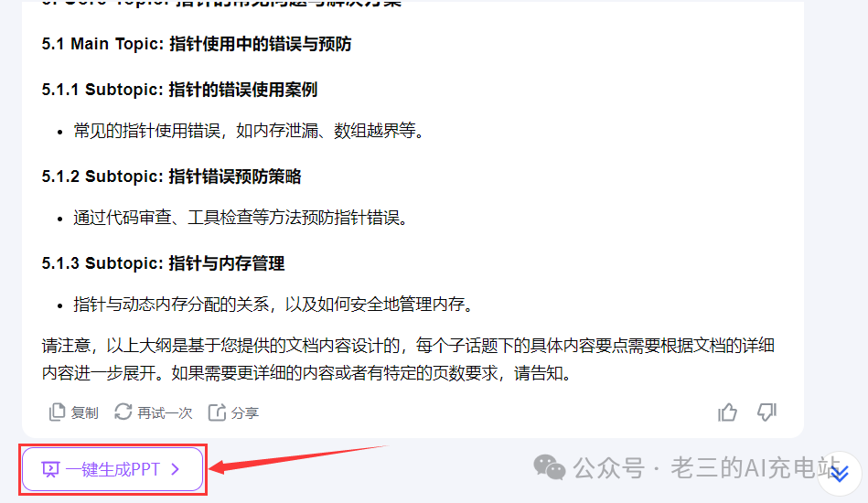The width and height of the screenshot is (868, 503).
Task: Click the 再试一次 text label
Action: click(x=165, y=412)
